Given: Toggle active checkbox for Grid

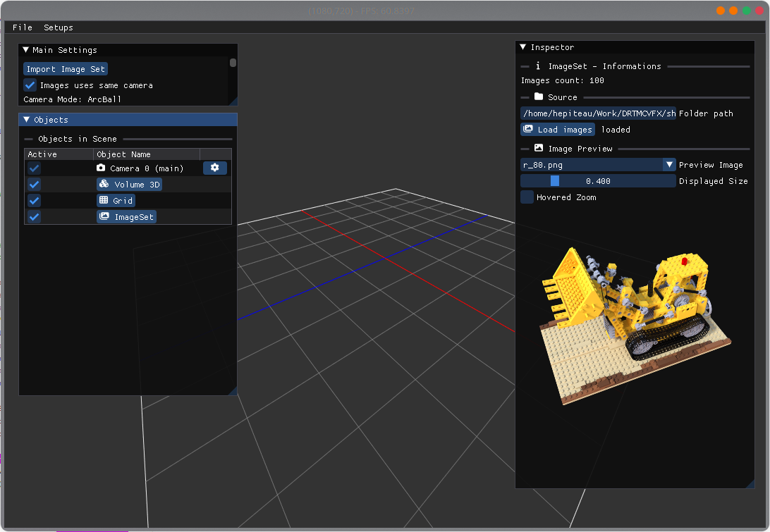Looking at the screenshot, I should pos(35,201).
